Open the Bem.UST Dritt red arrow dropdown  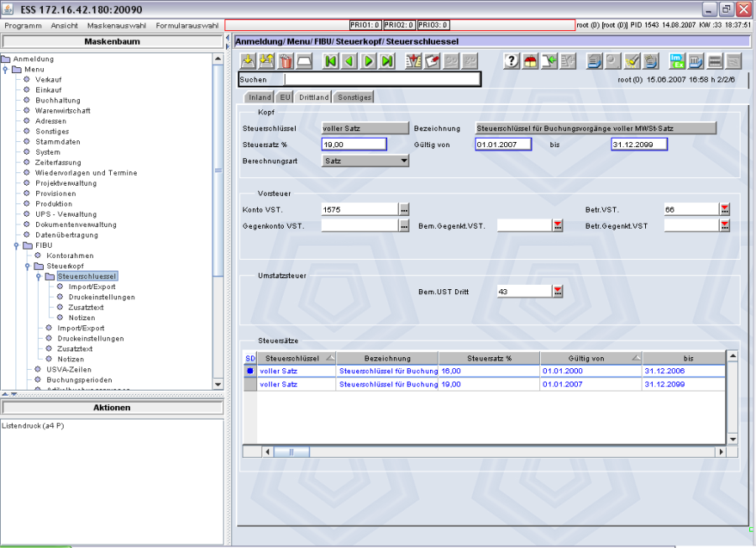(x=558, y=292)
